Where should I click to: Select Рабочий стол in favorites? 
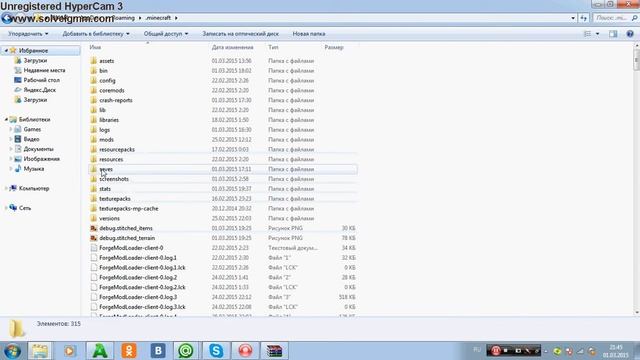[x=41, y=80]
